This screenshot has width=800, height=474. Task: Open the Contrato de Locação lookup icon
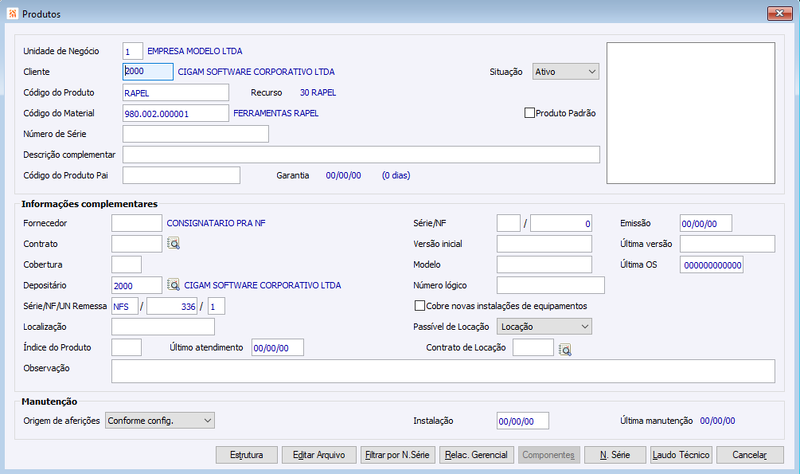pos(565,350)
